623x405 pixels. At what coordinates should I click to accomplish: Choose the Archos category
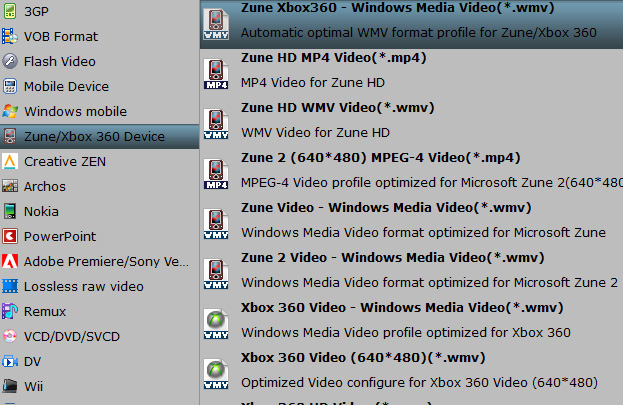[99, 186]
